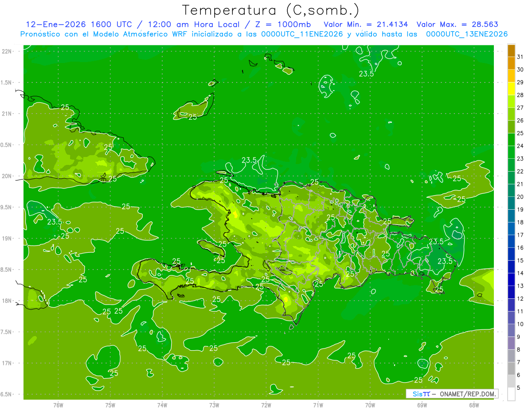Click 'Pronóstico con el Modelo Atmósferico WRF' text
Screen dimensions: 532x411
point(104,34)
